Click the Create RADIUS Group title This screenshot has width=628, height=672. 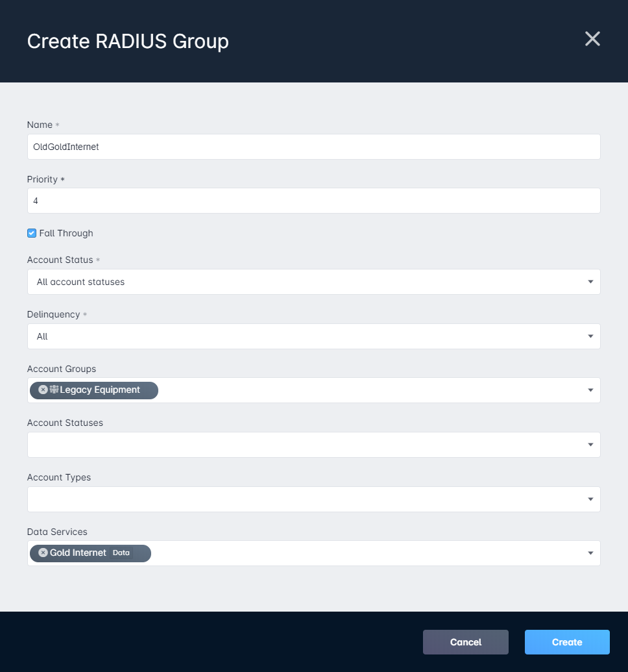[x=128, y=42]
